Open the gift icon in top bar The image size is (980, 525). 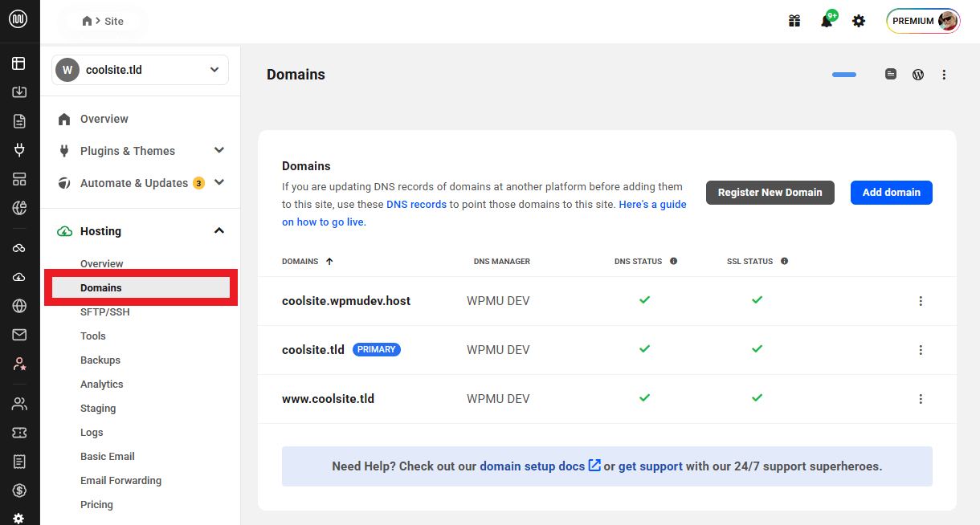pyautogui.click(x=794, y=21)
